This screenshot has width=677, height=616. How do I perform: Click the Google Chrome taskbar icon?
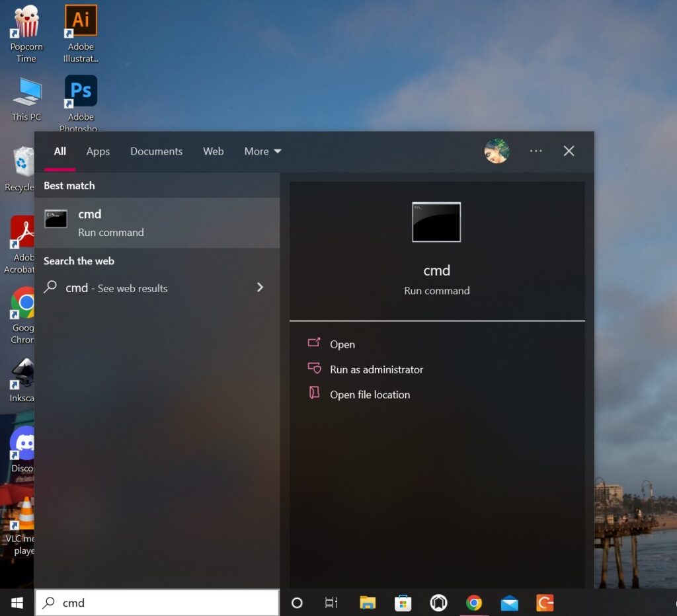pyautogui.click(x=473, y=603)
